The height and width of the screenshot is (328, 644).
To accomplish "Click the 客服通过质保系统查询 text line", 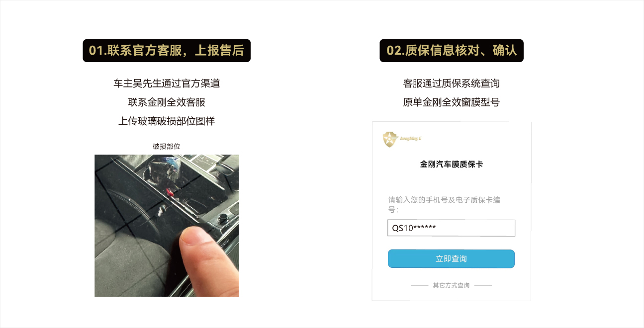I will coord(451,83).
